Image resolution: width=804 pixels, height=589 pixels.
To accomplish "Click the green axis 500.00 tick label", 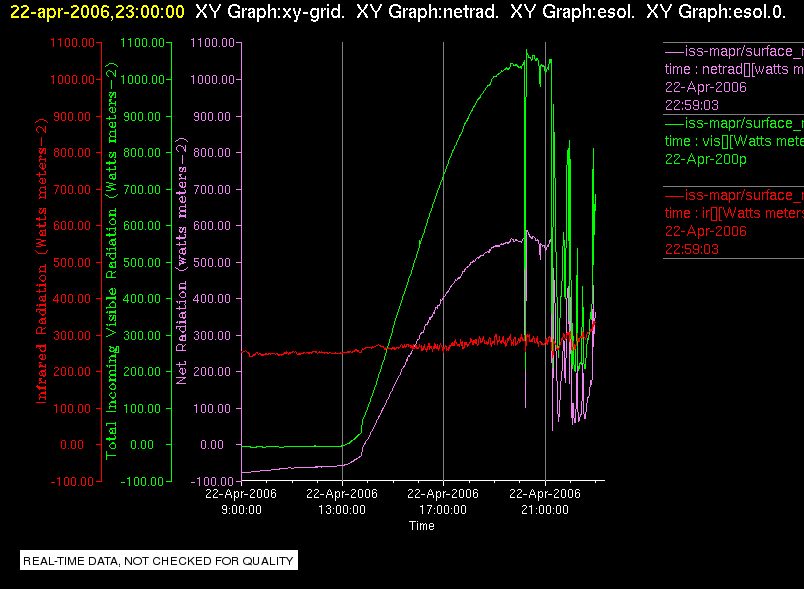I will [x=142, y=262].
